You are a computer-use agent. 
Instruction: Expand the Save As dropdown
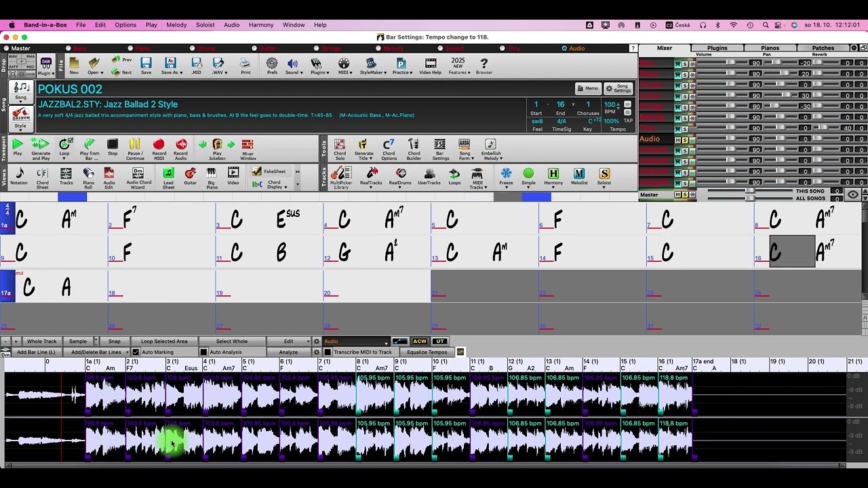pos(181,73)
